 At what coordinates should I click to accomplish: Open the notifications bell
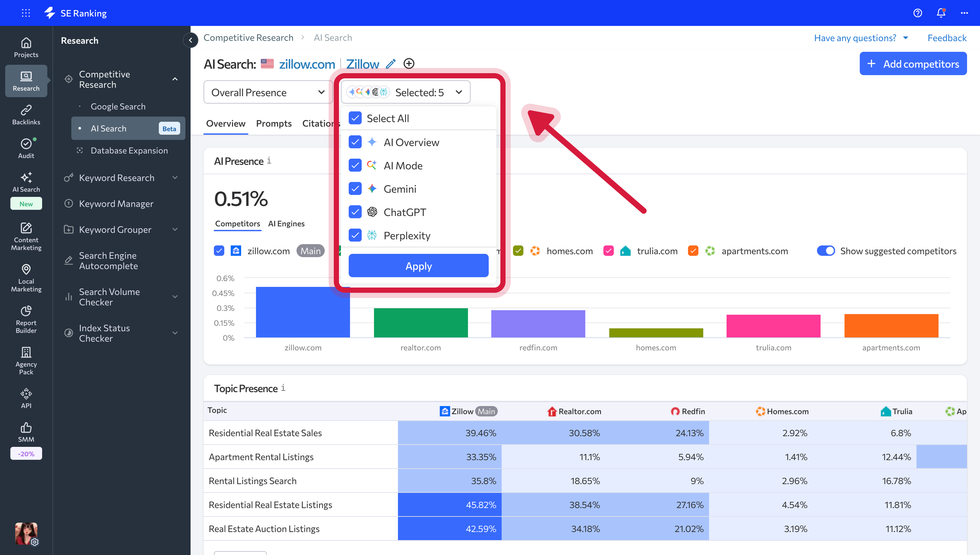pyautogui.click(x=941, y=13)
